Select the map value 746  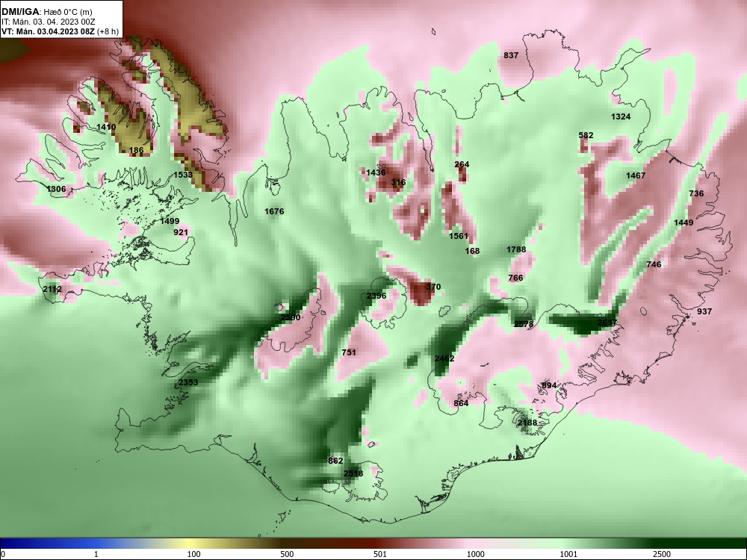654,264
